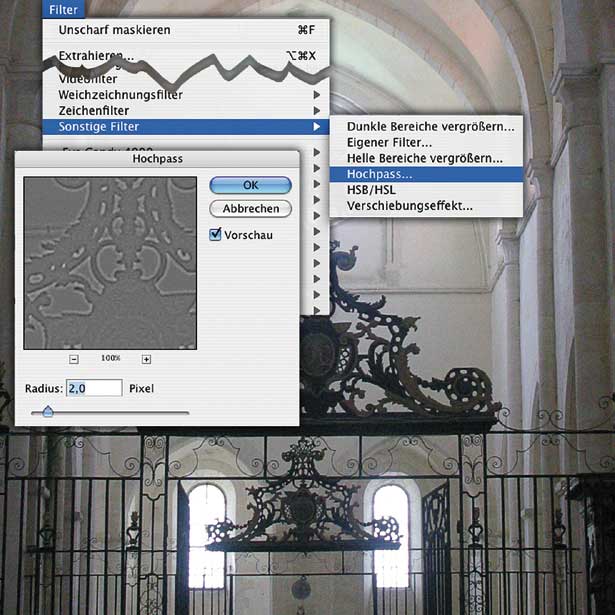Zoom in preview with plus icon
The height and width of the screenshot is (615, 615).
(x=146, y=359)
